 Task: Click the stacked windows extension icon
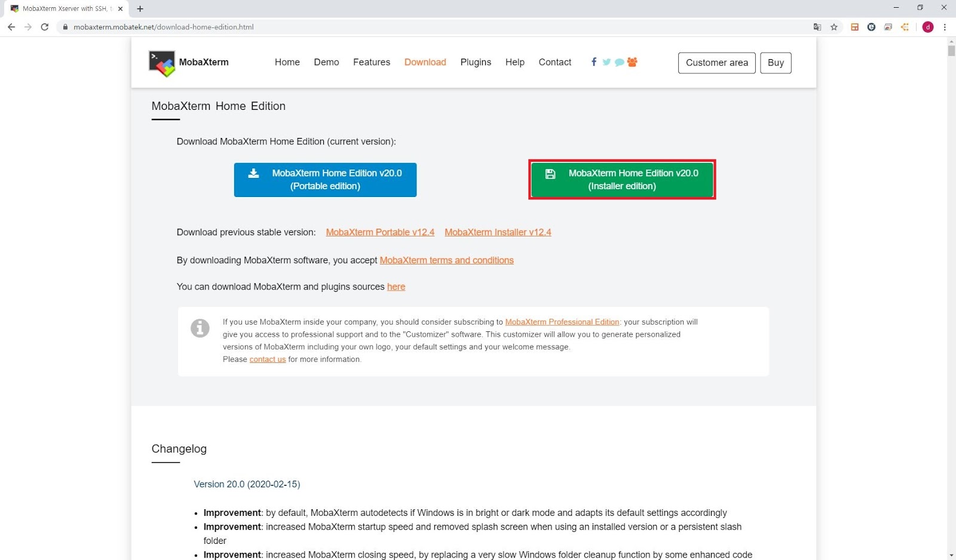click(888, 27)
